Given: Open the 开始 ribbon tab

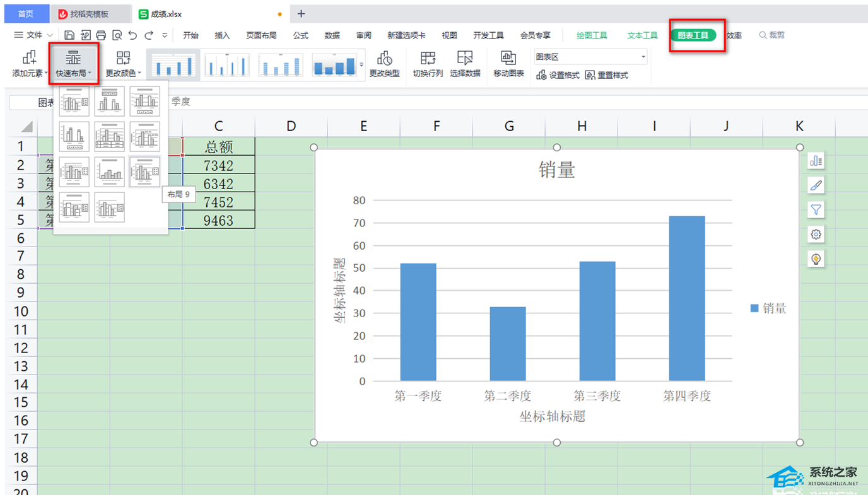Looking at the screenshot, I should point(191,35).
